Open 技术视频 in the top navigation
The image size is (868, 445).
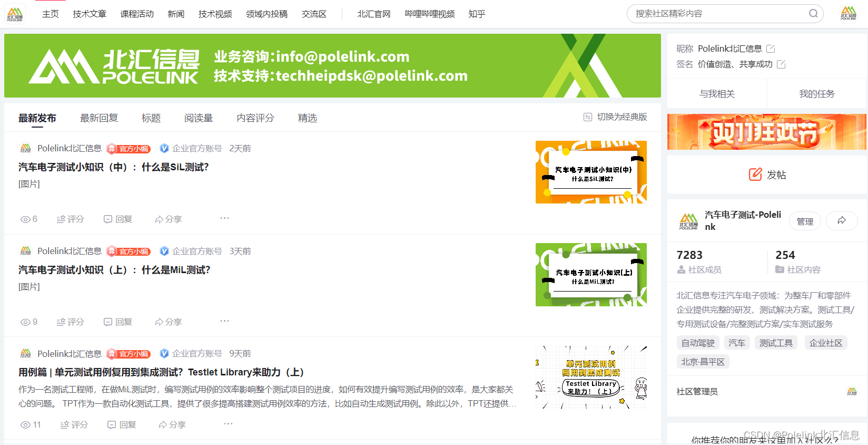[x=215, y=14]
